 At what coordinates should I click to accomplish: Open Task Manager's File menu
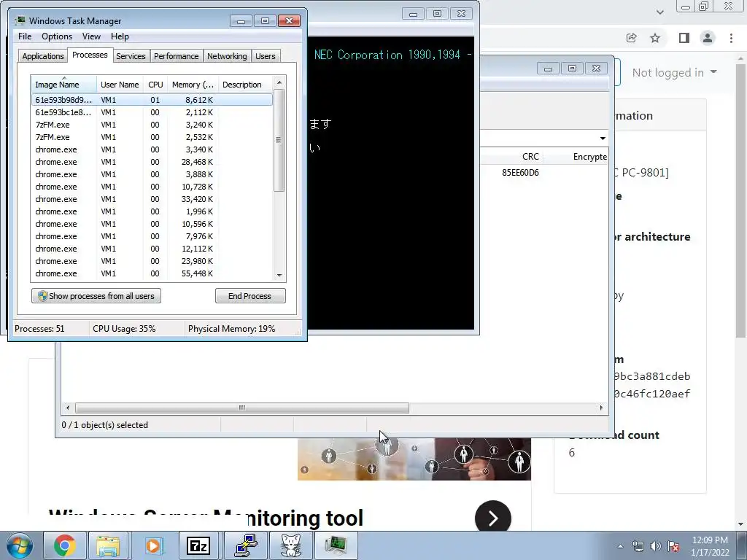[25, 36]
